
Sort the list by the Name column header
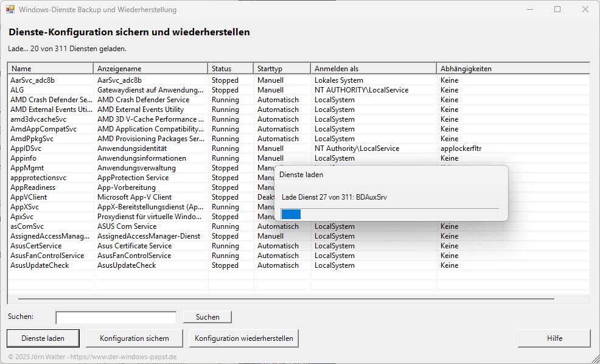point(51,69)
